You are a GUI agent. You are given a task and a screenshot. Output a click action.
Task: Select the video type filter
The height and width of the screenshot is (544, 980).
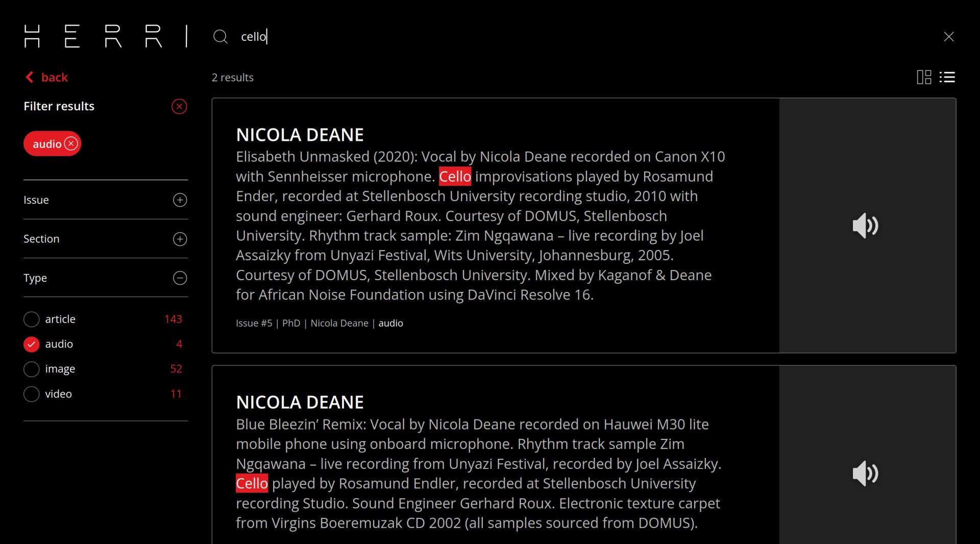[x=32, y=394]
